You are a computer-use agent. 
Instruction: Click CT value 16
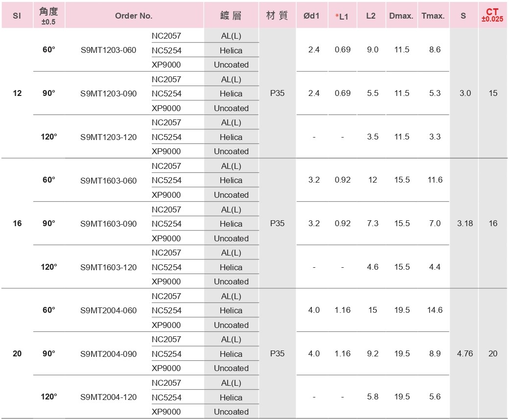[493, 223]
